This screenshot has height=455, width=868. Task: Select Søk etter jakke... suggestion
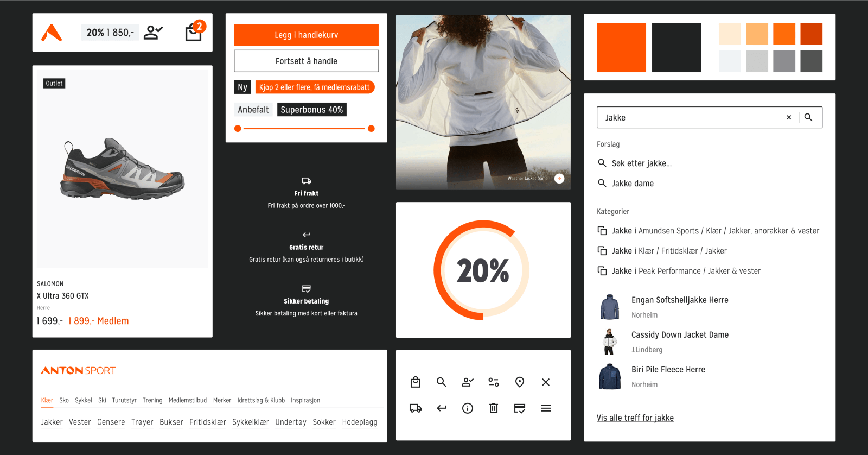tap(642, 163)
